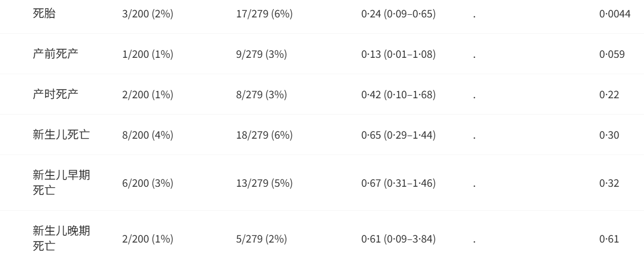Click the 产前死产 row label

tap(56, 54)
